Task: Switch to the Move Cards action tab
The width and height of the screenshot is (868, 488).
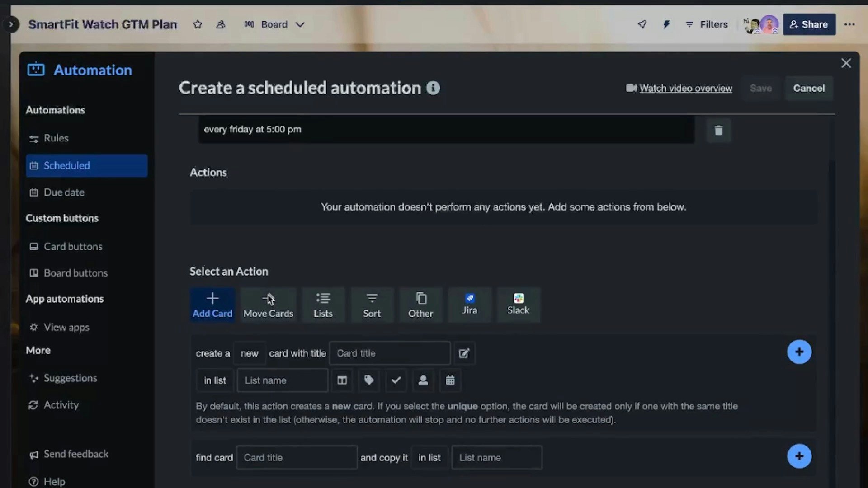Action: (268, 305)
